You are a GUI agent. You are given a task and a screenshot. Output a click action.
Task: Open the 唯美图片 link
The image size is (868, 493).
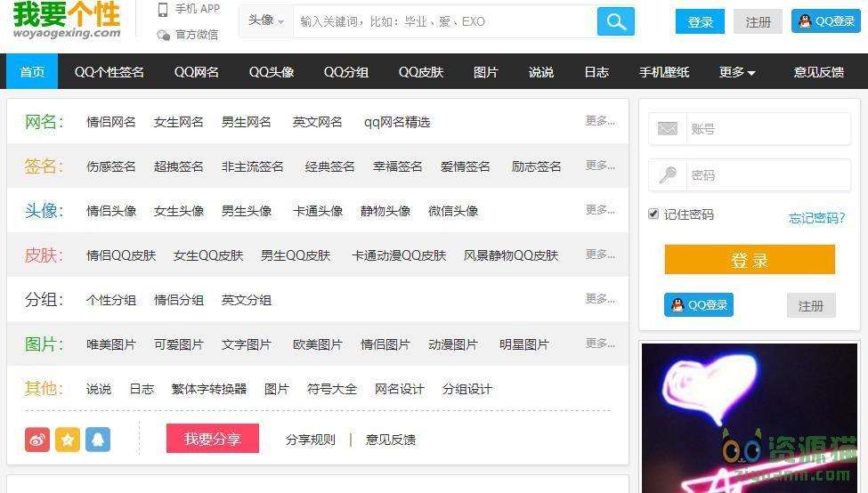click(x=110, y=344)
